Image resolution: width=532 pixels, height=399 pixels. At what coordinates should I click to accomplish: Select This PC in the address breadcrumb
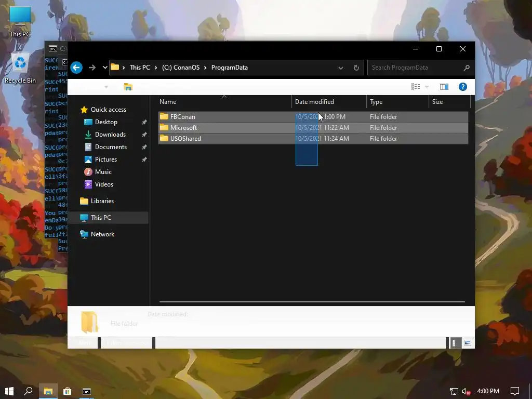tap(140, 68)
